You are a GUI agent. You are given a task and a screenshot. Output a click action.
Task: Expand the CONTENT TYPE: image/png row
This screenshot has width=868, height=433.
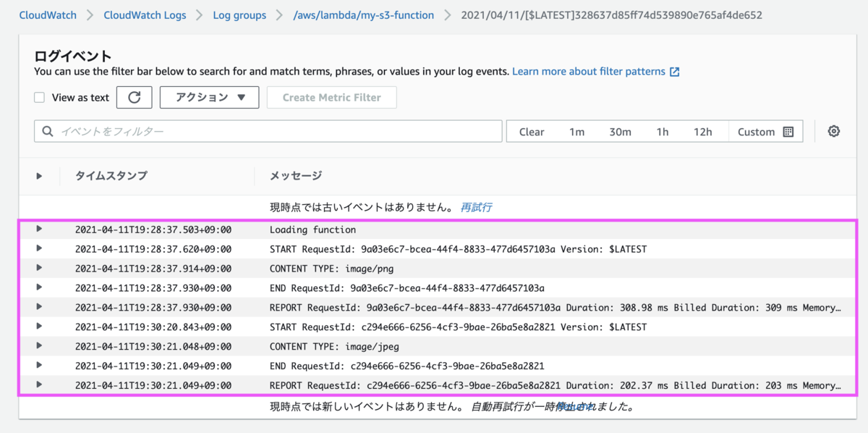tap(39, 268)
